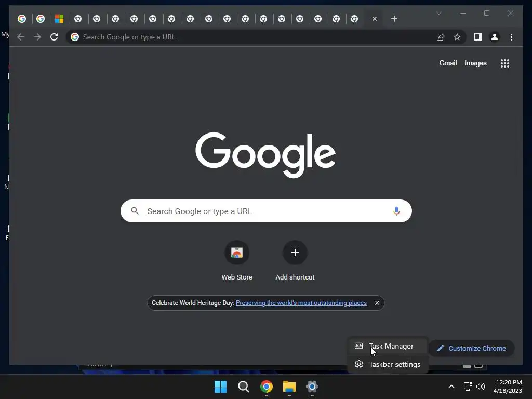This screenshot has height=399, width=532.
Task: Open Chrome side panel
Action: click(x=478, y=37)
